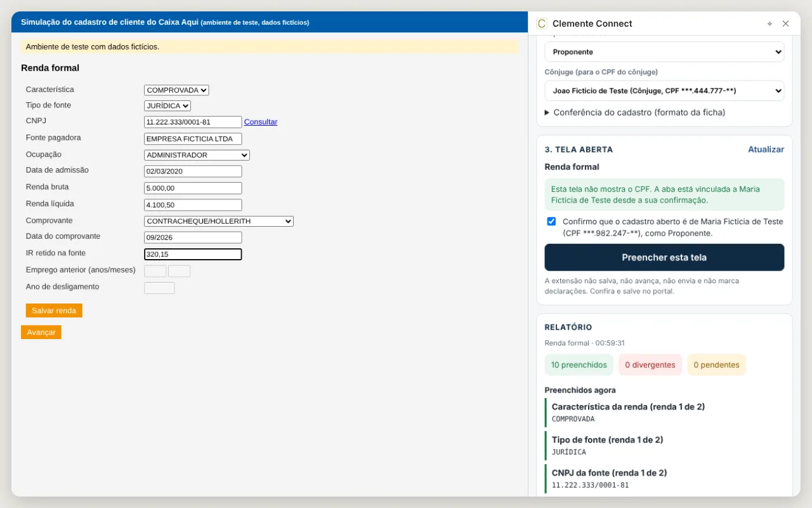Toggle the Maria Ficticia cadastro confirmation checkbox

pos(551,222)
